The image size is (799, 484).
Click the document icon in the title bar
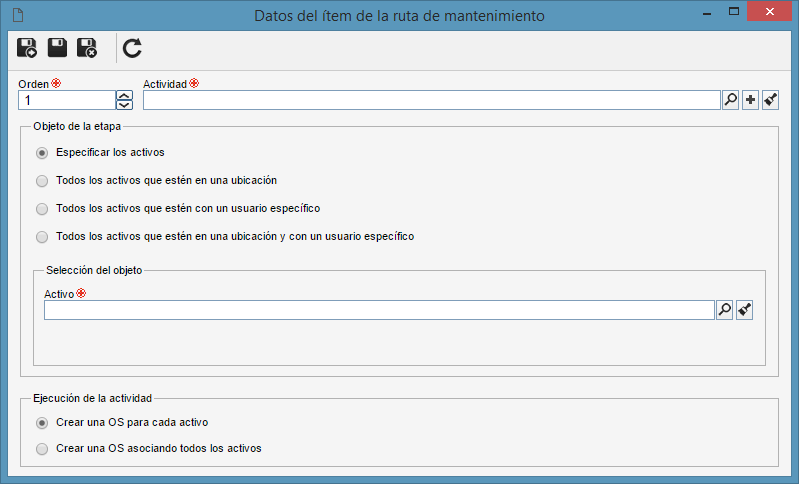18,15
